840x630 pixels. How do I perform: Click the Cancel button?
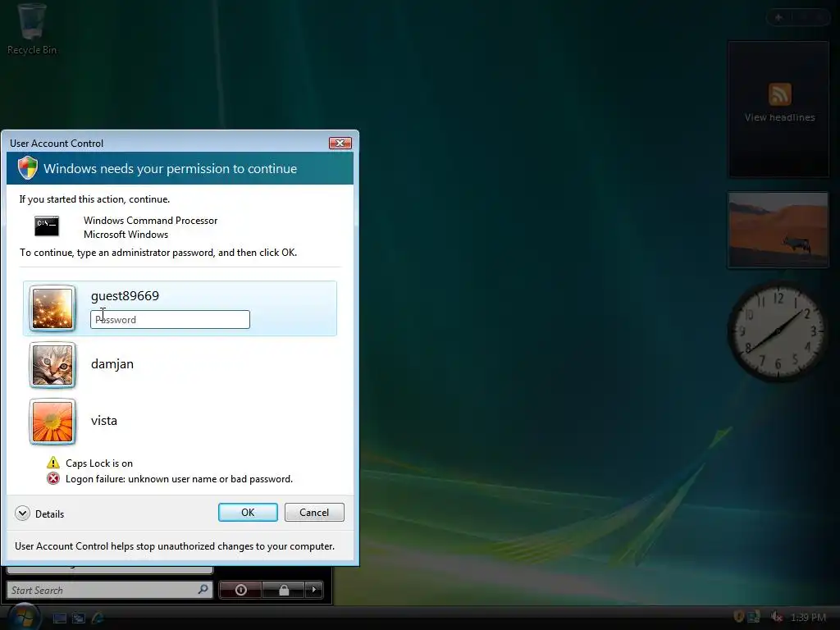coord(314,512)
